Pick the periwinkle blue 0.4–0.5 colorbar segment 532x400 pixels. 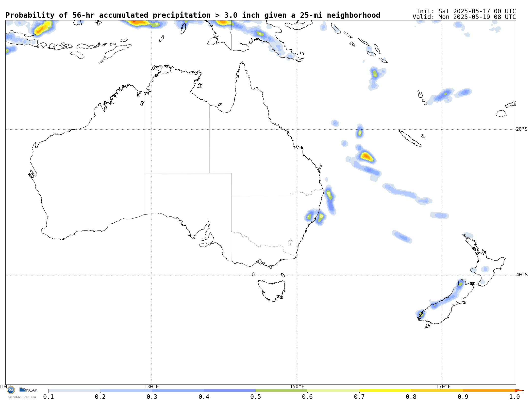[230, 390]
